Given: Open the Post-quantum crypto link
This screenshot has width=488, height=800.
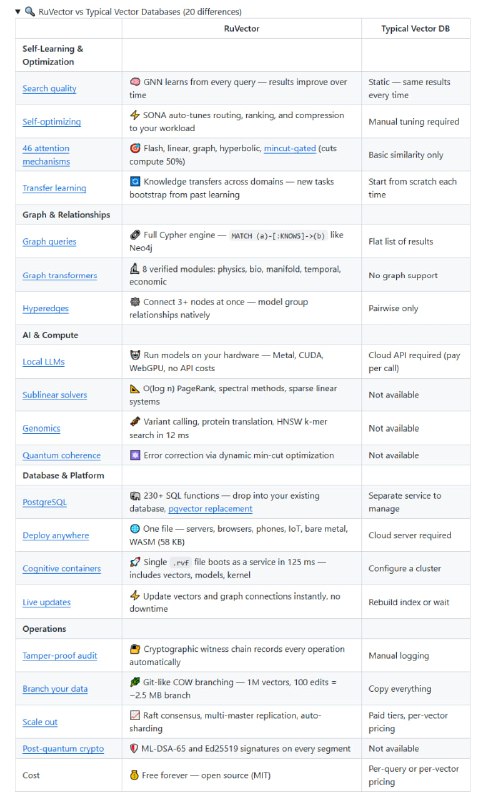Looking at the screenshot, I should click(63, 748).
